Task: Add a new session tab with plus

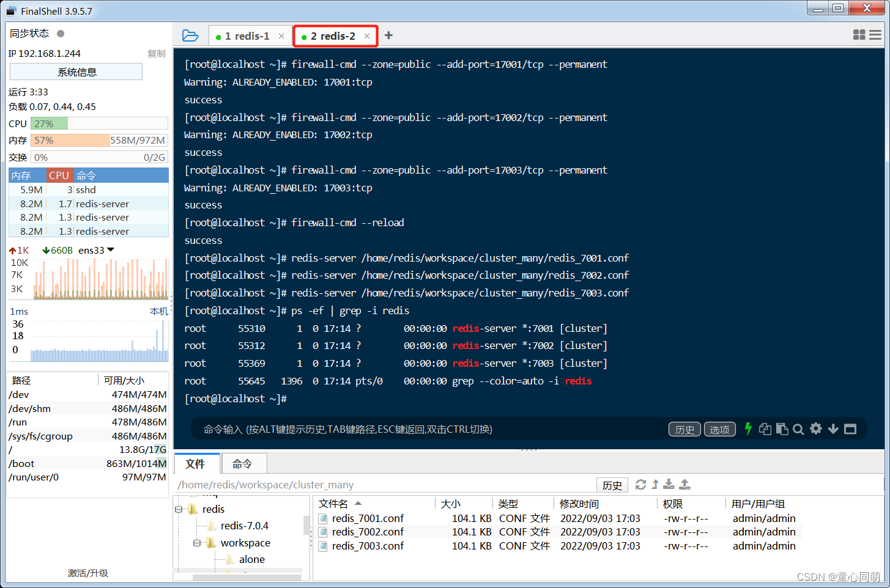Action: click(x=388, y=35)
